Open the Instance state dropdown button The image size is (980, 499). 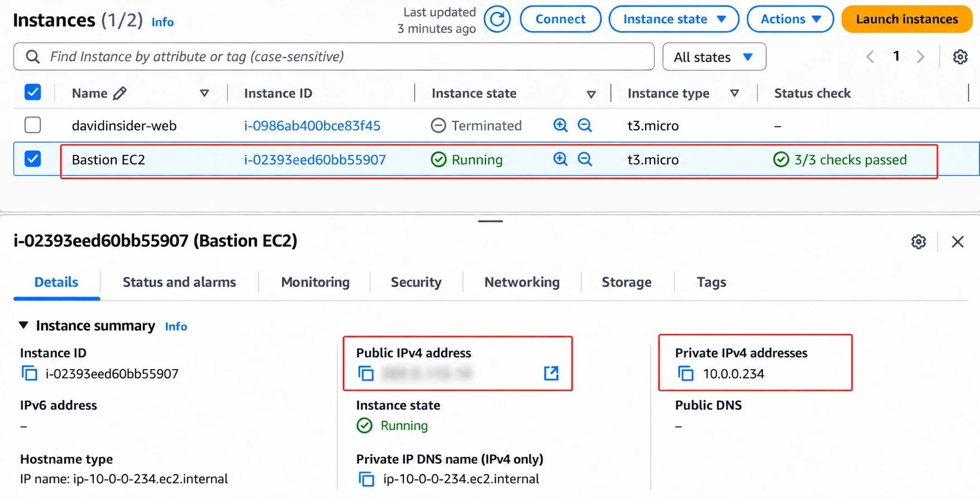click(x=674, y=20)
